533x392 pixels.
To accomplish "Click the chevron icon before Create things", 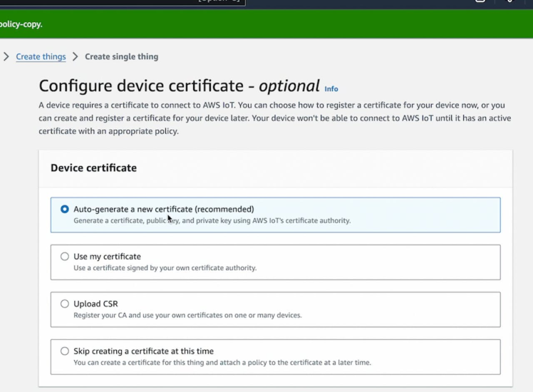I will [6, 56].
